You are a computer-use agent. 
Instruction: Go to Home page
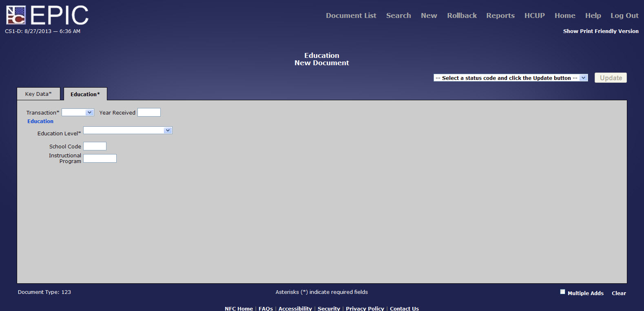[x=565, y=15]
